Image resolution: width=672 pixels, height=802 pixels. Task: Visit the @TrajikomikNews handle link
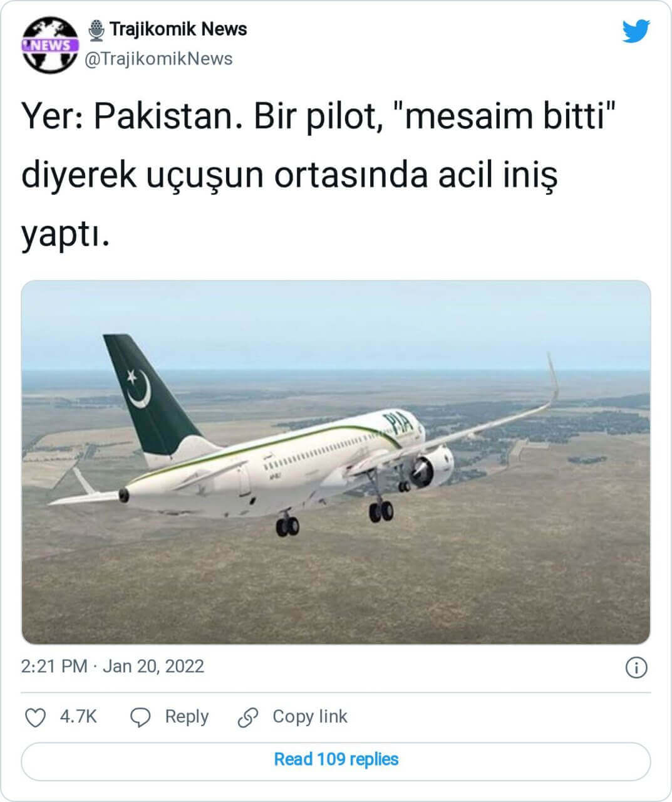tap(158, 59)
